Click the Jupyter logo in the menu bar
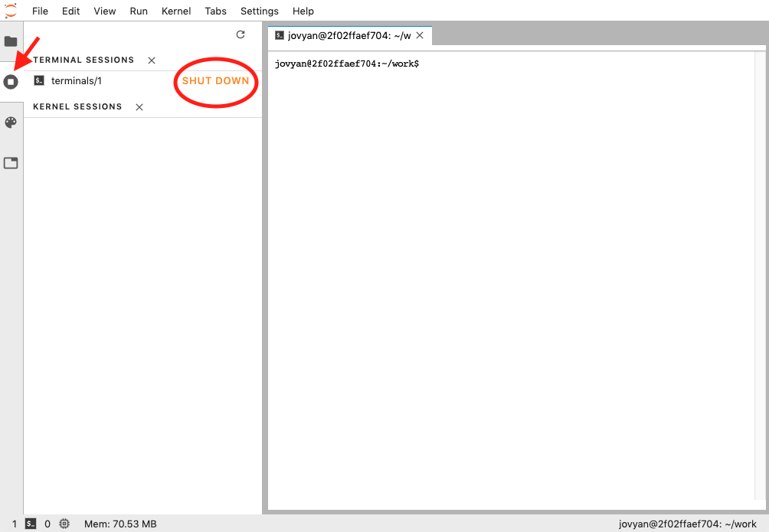This screenshot has width=769, height=532. [x=11, y=11]
